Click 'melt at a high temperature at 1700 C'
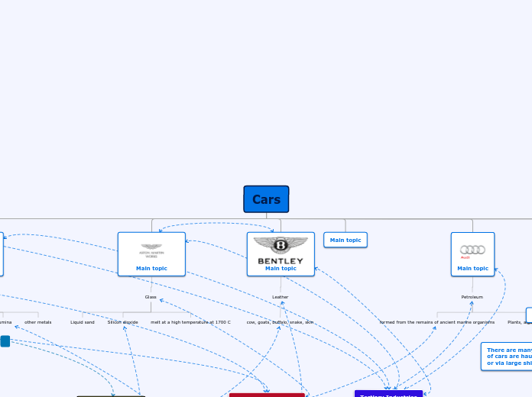 pos(190,322)
